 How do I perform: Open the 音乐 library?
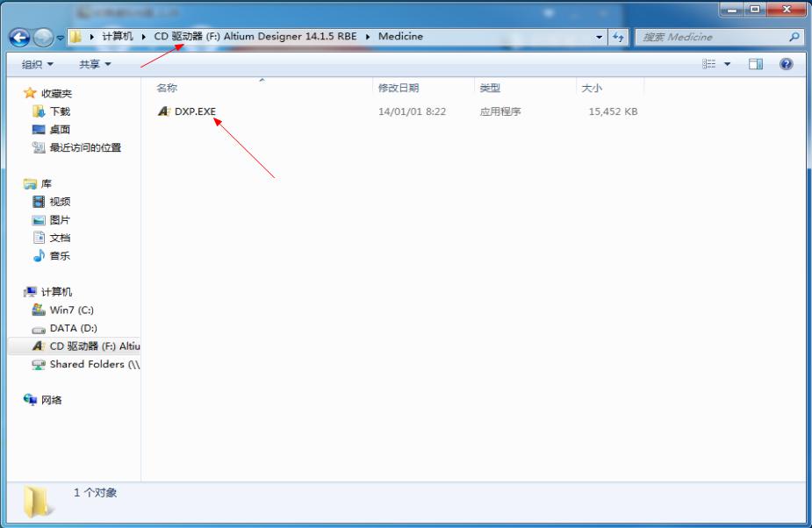[59, 255]
